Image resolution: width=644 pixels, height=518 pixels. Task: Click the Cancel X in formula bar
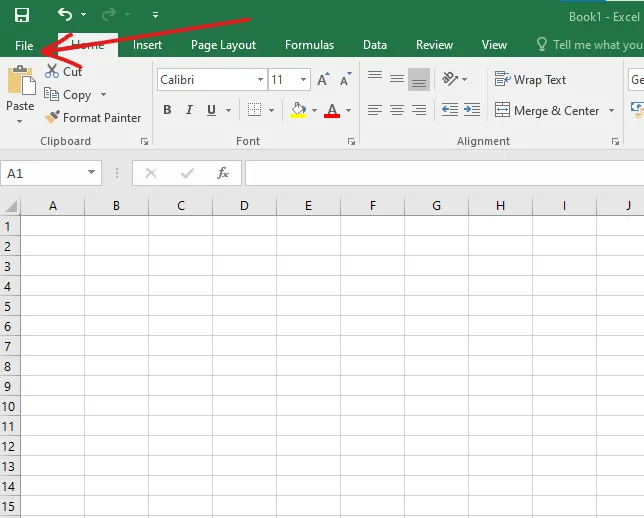click(151, 173)
